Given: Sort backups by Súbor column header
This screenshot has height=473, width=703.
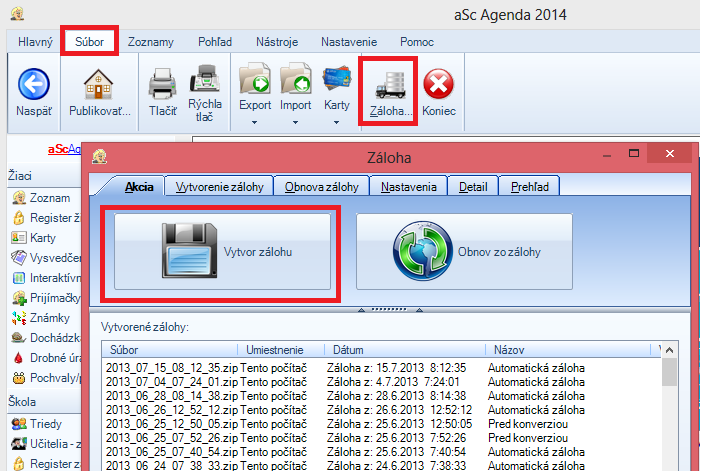Looking at the screenshot, I should click(169, 350).
